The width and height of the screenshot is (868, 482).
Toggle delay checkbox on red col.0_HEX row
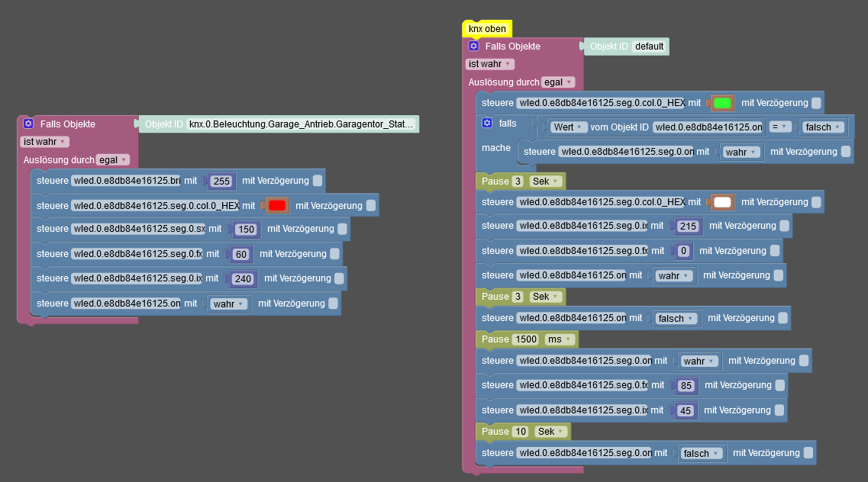coord(371,206)
